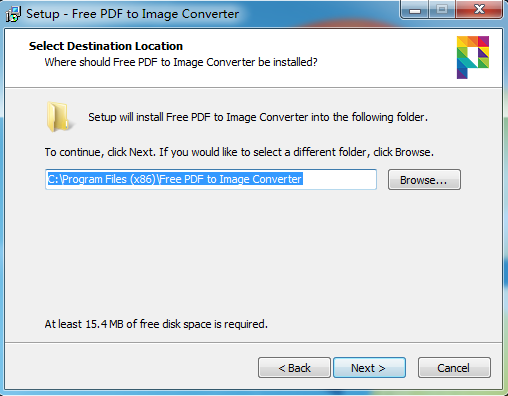Click the colorful P application logo
508x396 pixels.
(x=473, y=57)
